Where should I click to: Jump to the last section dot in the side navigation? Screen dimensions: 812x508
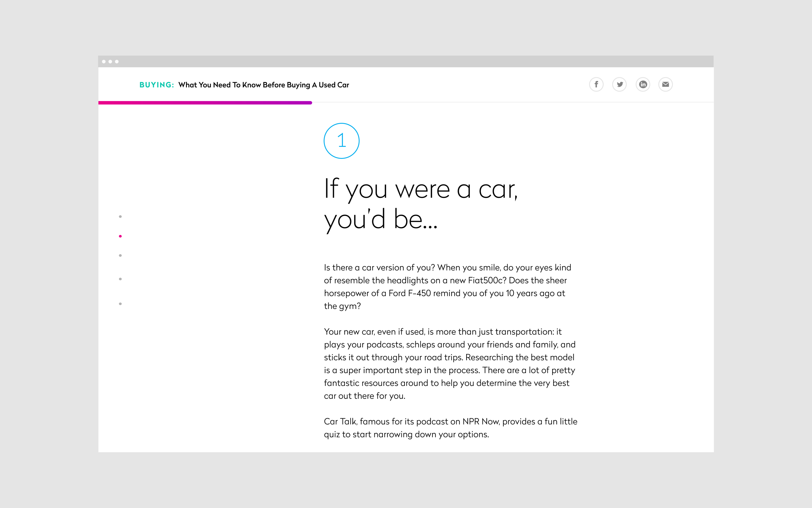[x=120, y=304]
